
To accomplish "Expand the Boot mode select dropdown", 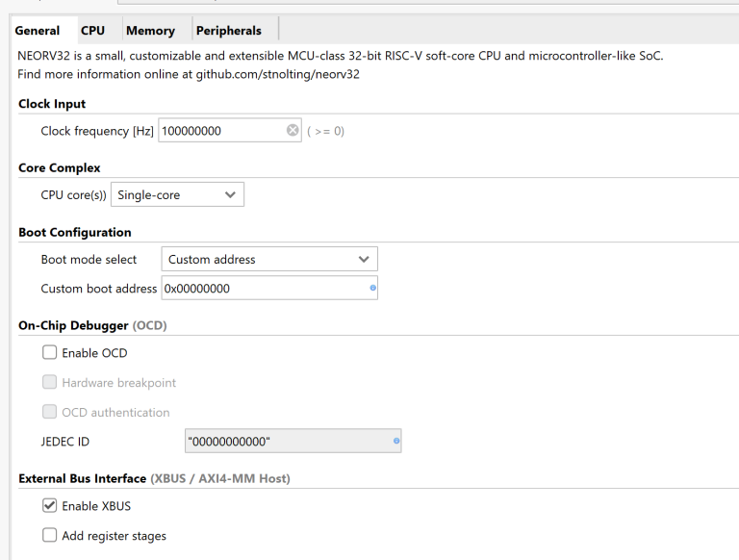I will [x=268, y=260].
